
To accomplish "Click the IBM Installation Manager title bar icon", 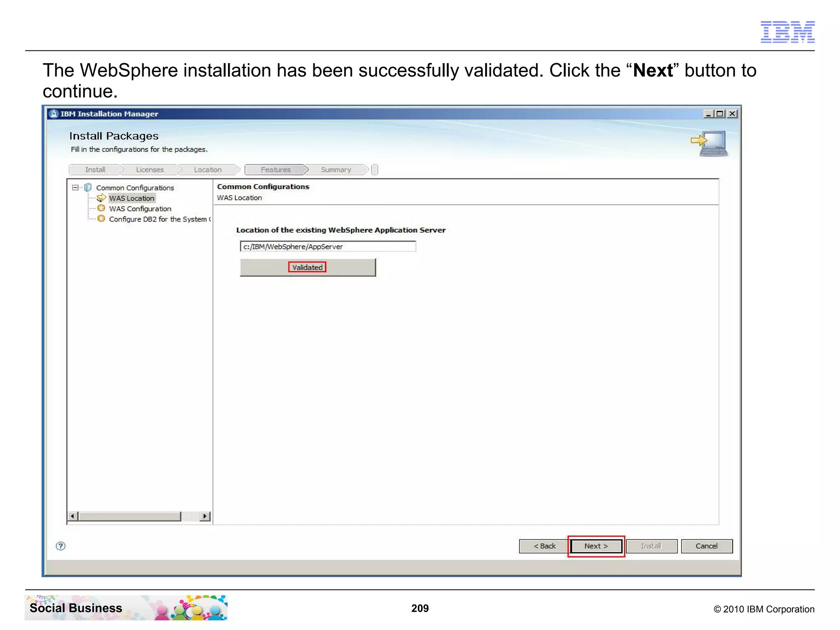I will [54, 114].
